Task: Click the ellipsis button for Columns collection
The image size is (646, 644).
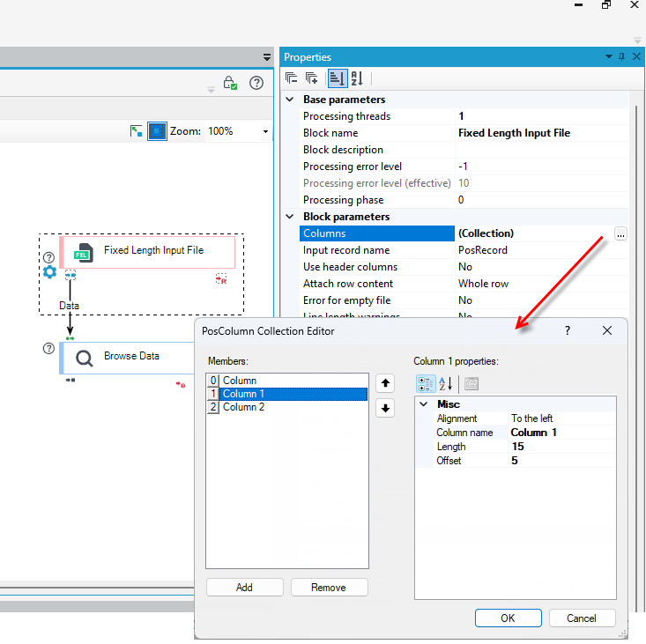Action: click(620, 233)
